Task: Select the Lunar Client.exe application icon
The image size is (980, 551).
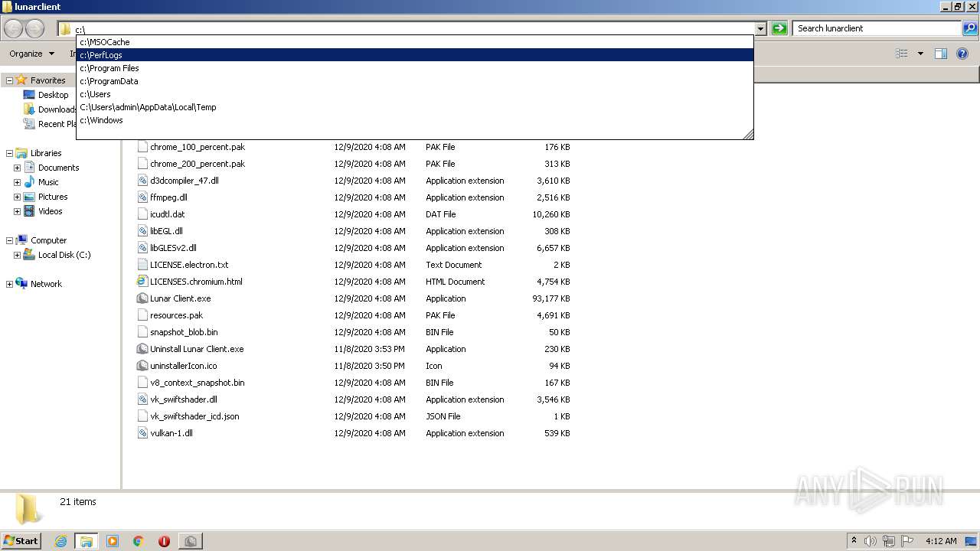Action: (142, 298)
